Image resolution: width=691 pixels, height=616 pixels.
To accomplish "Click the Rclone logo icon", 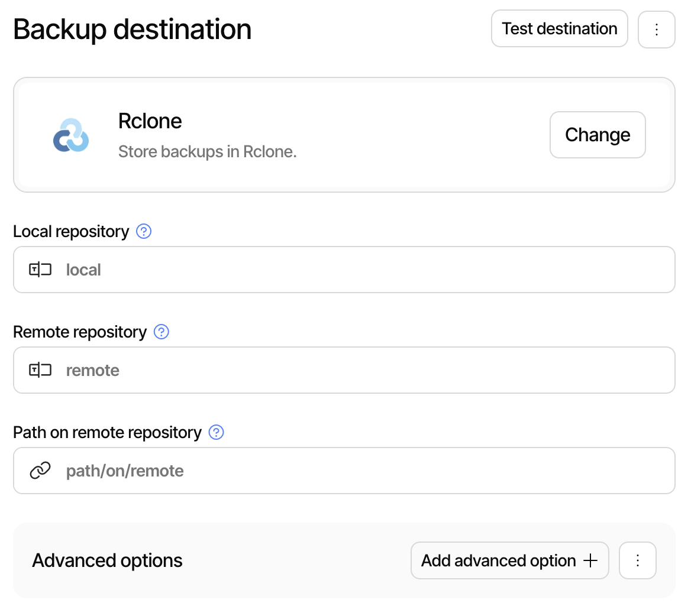I will 71,135.
